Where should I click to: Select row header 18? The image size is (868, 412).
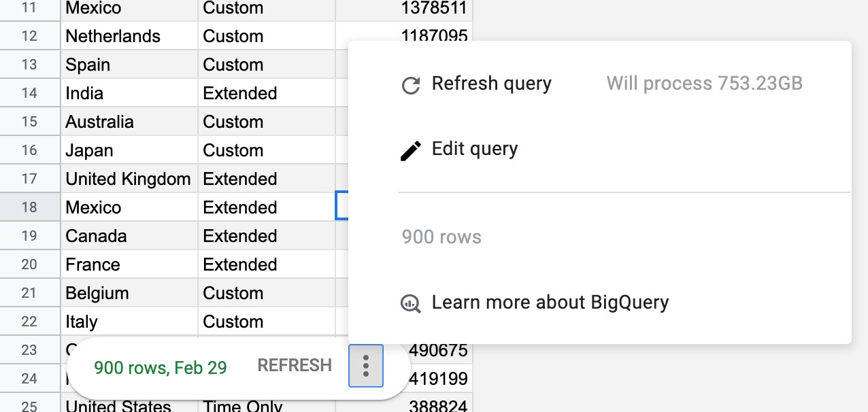coord(29,207)
